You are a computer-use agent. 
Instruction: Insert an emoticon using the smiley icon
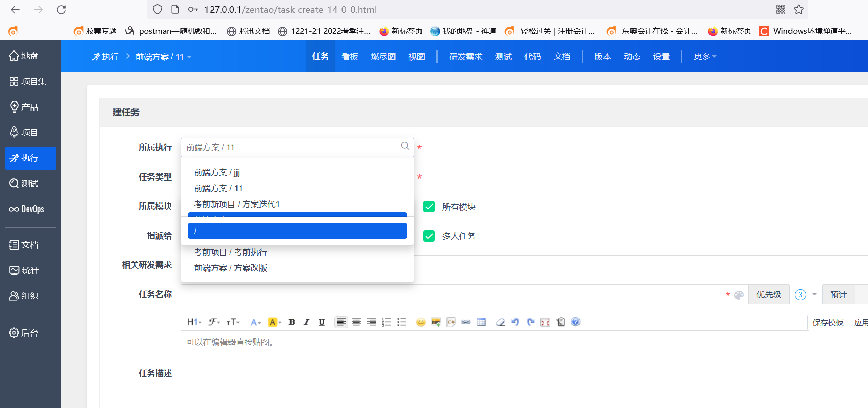point(420,322)
